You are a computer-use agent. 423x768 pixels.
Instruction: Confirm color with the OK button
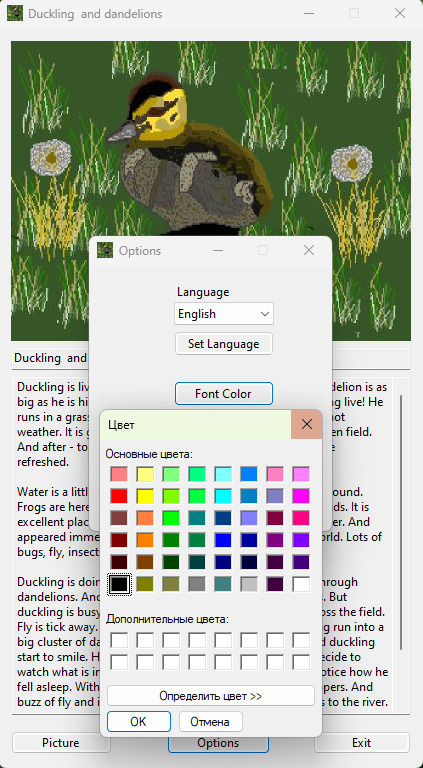tap(139, 722)
